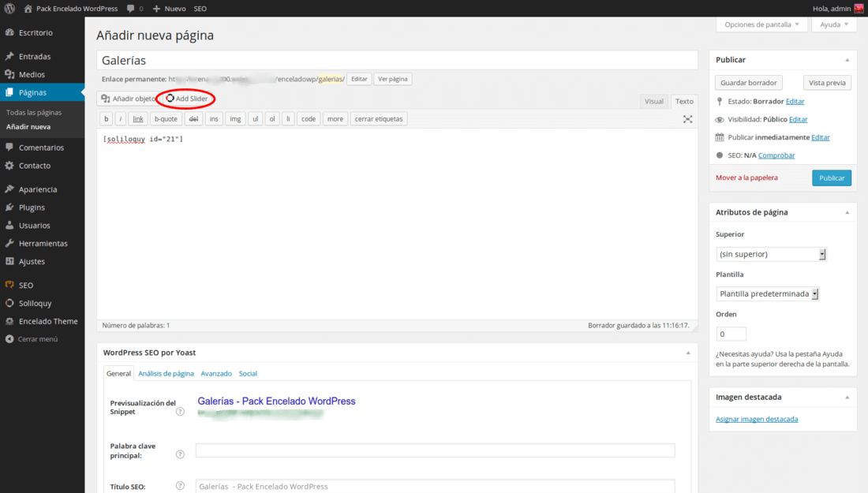Open the Ayuda dropdown tab
868x493 pixels.
point(834,24)
